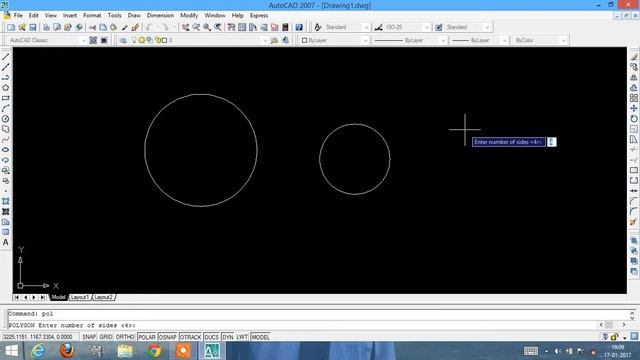Click the Pan realtime icon
Viewport: 640px width, 360px height.
[185, 27]
